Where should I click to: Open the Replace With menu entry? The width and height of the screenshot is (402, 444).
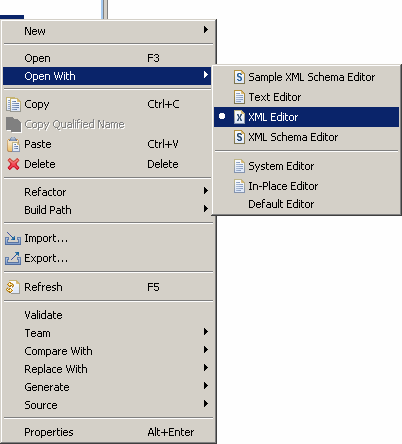108,369
